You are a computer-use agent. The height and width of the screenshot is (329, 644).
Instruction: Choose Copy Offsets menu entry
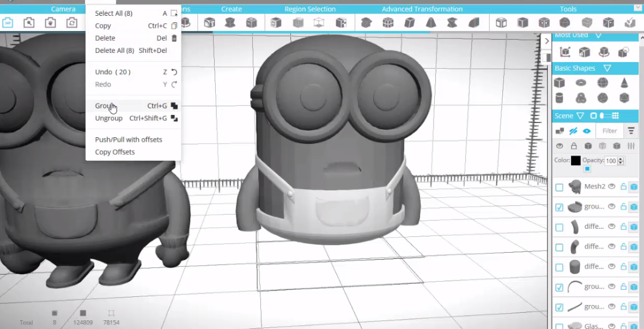133,152
